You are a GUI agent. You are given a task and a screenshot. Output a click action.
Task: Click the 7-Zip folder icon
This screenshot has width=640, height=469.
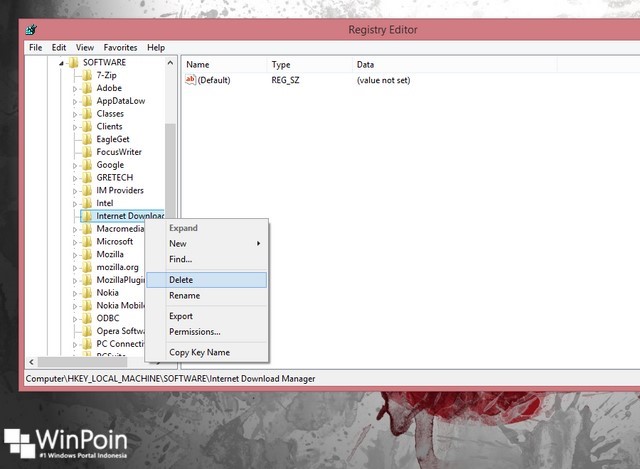click(87, 75)
